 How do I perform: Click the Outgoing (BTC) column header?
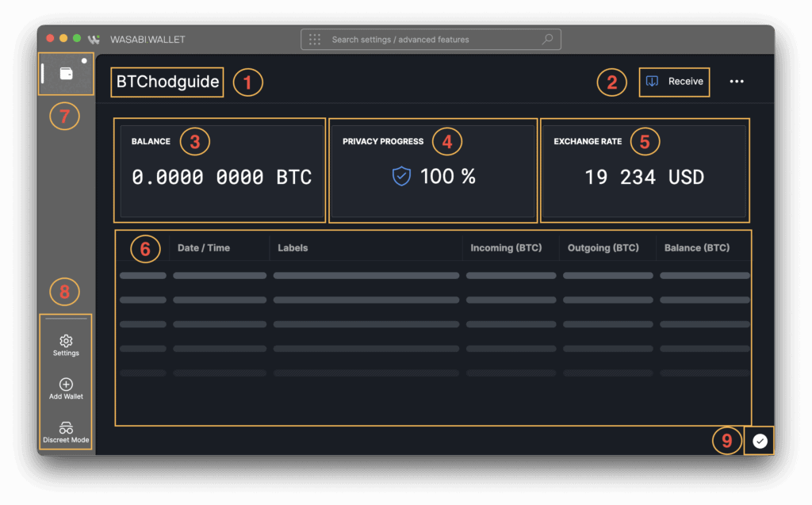coord(603,248)
